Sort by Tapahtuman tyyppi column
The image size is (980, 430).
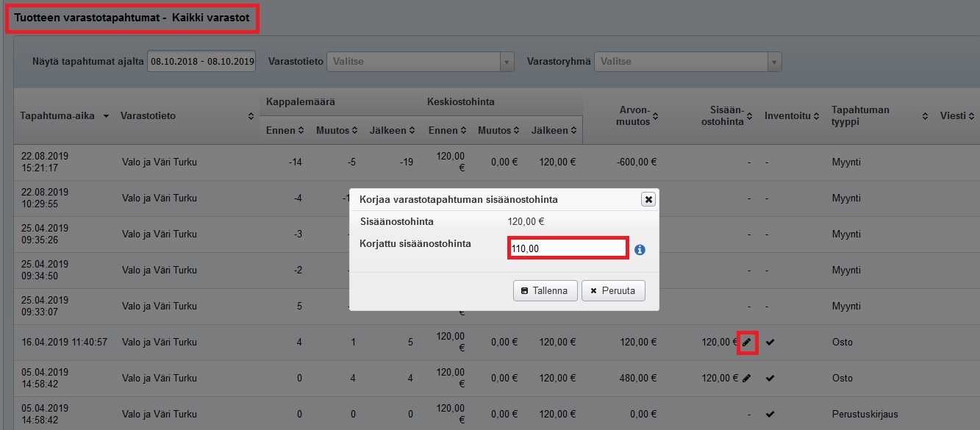click(925, 116)
